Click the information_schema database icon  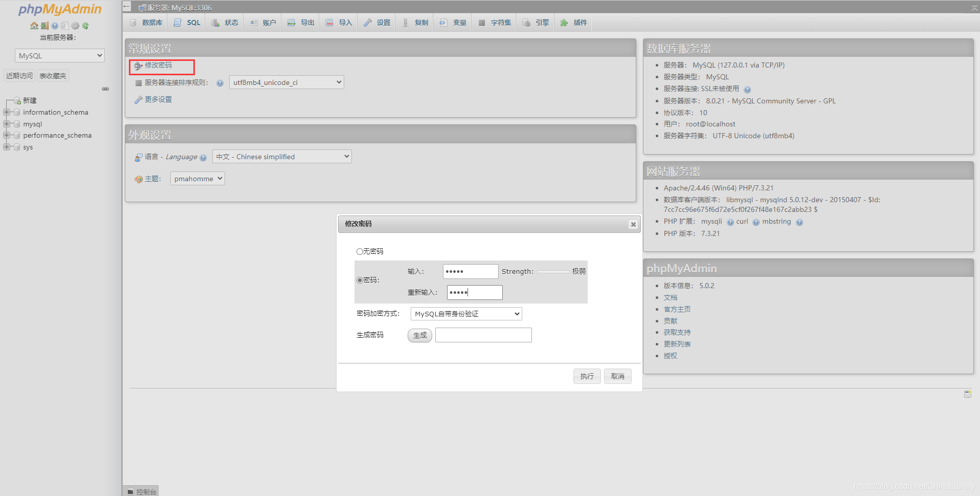click(x=17, y=113)
